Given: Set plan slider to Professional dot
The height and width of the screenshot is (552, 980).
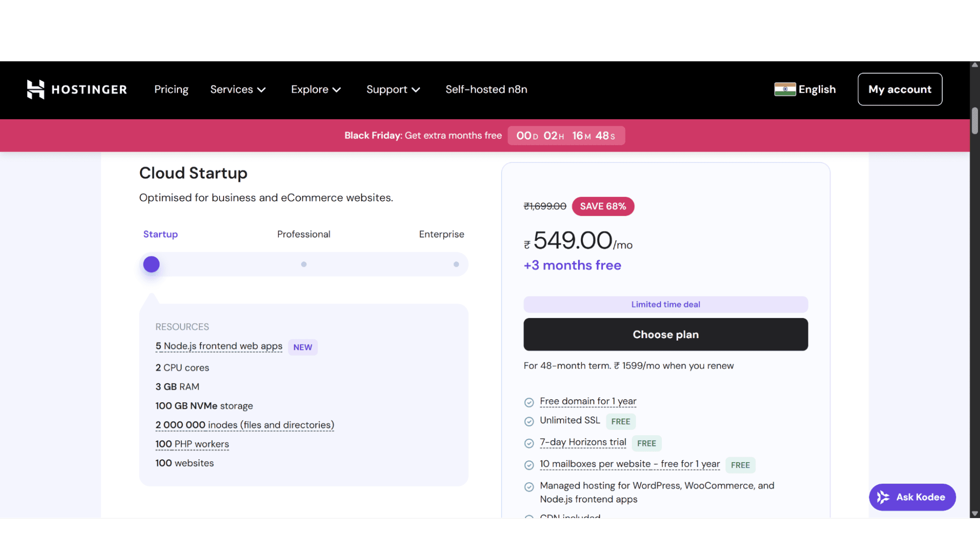Looking at the screenshot, I should click(x=303, y=264).
